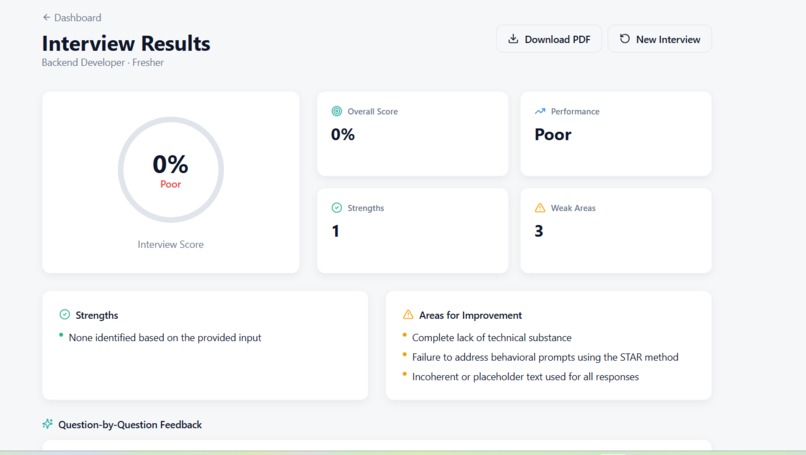The height and width of the screenshot is (455, 806).
Task: Click the Backend Developer · Fresher subtitle
Action: (103, 63)
